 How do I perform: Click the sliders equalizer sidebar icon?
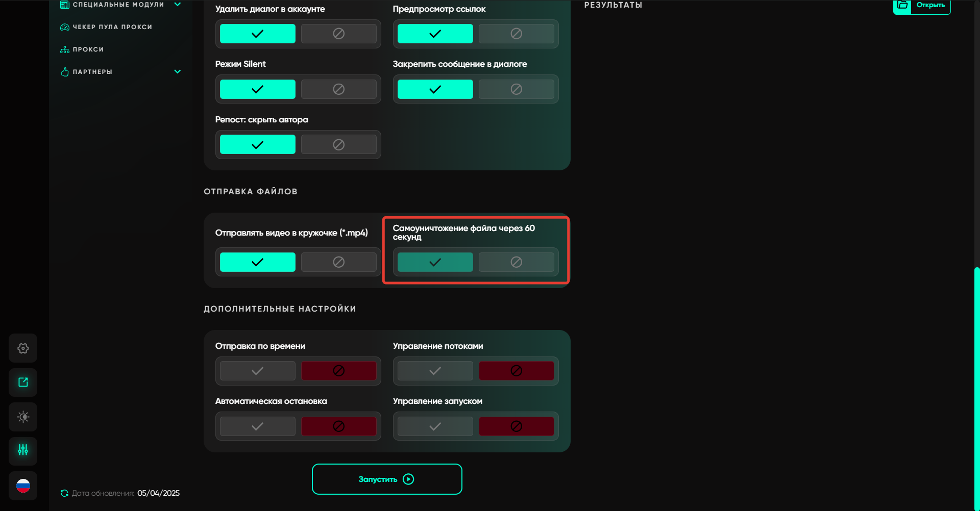coord(23,450)
